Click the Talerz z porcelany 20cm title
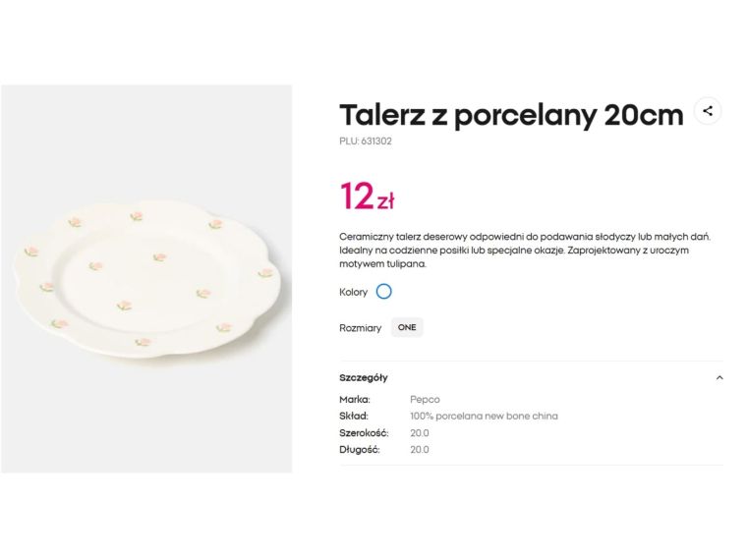The width and height of the screenshot is (747, 560). 511,115
